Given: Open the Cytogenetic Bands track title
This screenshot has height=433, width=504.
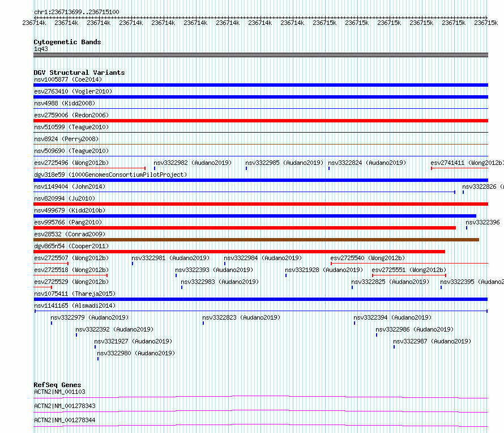Looking at the screenshot, I should click(67, 42).
